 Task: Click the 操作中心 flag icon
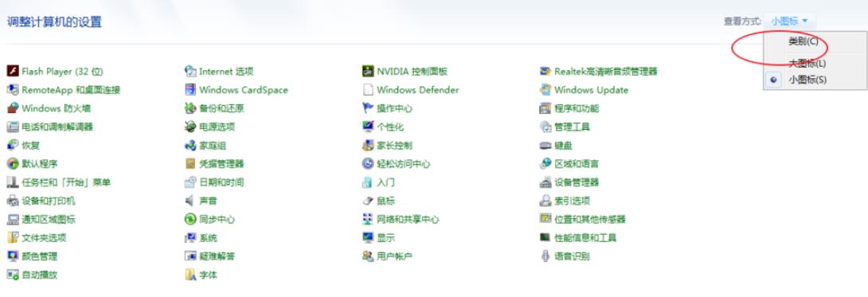[368, 108]
